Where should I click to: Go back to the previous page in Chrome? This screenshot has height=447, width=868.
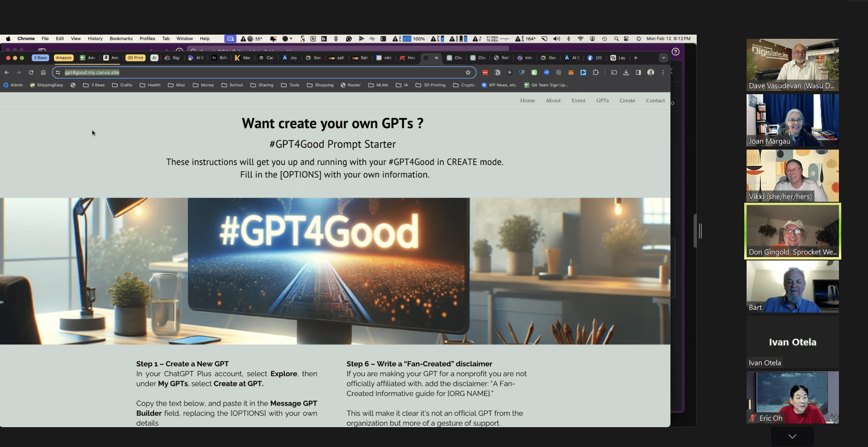6,72
